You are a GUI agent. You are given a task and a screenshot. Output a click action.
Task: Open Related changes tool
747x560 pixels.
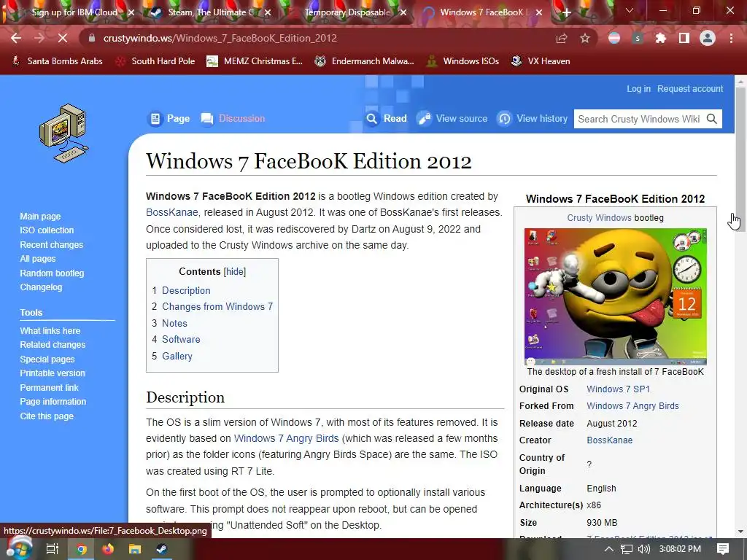point(53,345)
